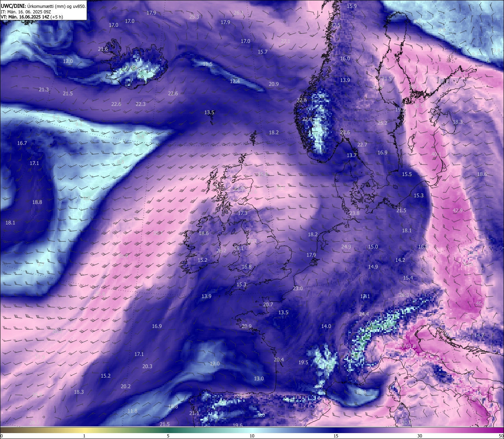504x439 pixels.
Task: Click the 23.0 value label
Action: (x=298, y=289)
